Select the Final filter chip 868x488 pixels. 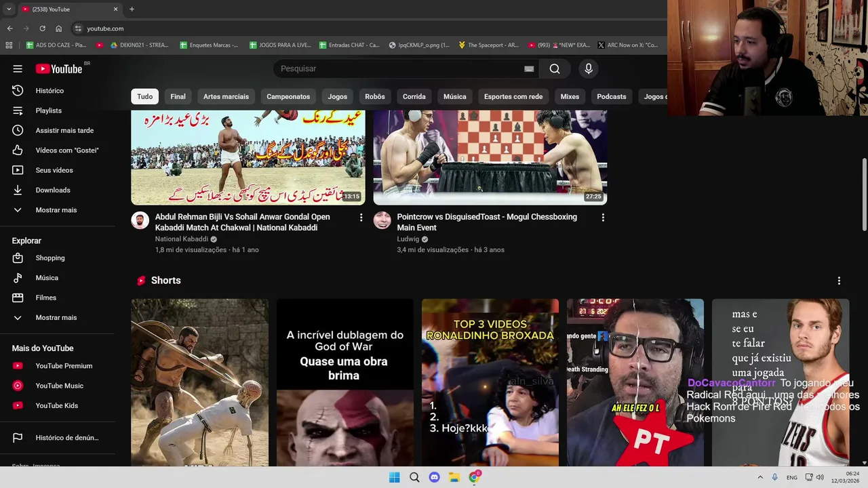[x=178, y=96]
